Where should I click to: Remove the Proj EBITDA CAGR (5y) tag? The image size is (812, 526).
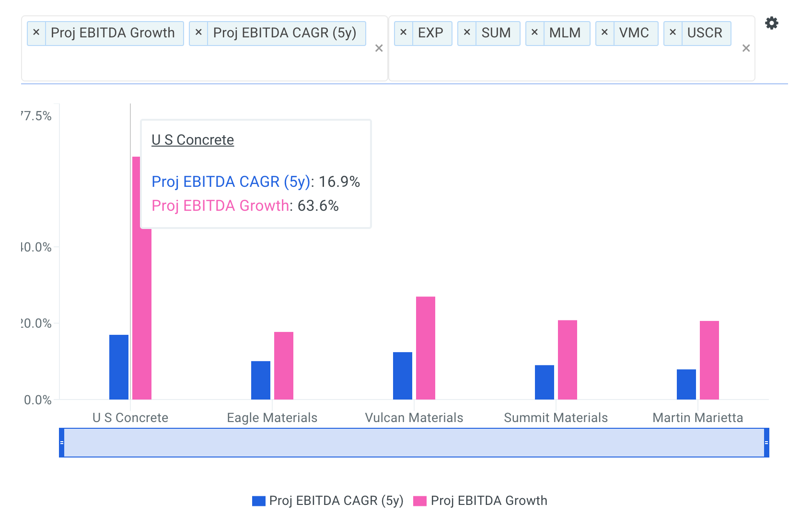click(198, 33)
